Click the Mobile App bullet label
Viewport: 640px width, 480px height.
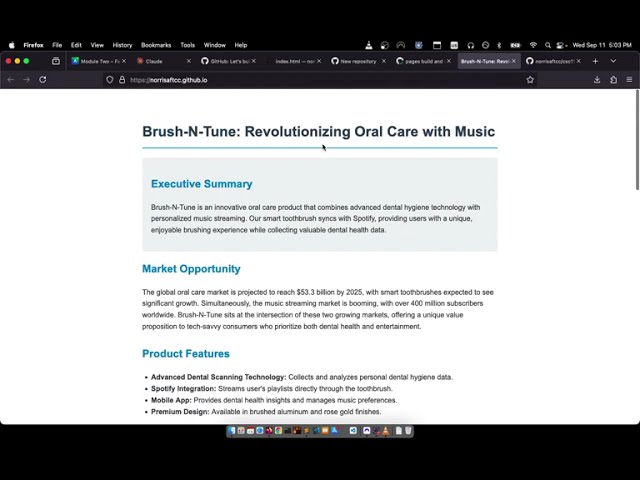171,400
